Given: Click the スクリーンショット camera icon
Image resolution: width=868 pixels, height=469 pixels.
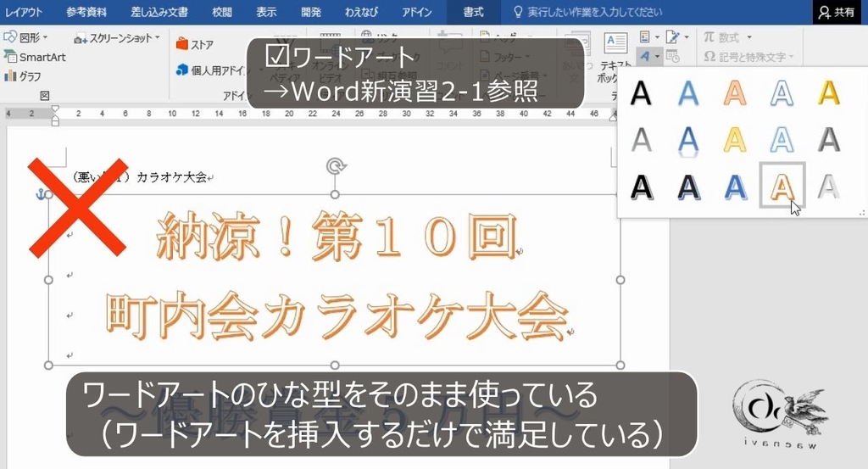Looking at the screenshot, I should pyautogui.click(x=81, y=38).
